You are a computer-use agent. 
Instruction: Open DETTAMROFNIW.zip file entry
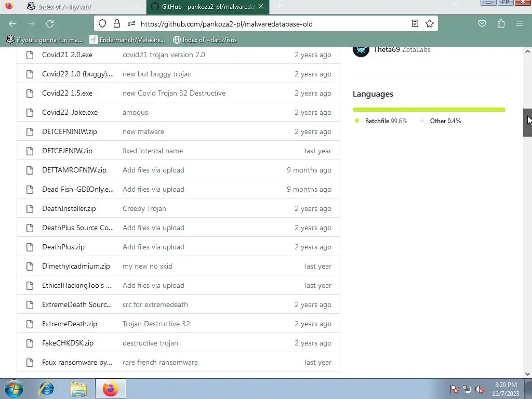(74, 170)
